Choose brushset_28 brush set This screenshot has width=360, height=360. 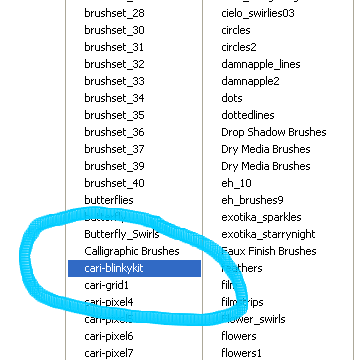pyautogui.click(x=114, y=13)
